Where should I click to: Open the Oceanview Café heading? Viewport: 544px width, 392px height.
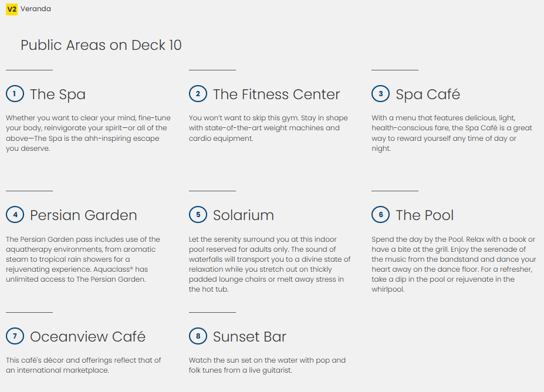(x=87, y=337)
